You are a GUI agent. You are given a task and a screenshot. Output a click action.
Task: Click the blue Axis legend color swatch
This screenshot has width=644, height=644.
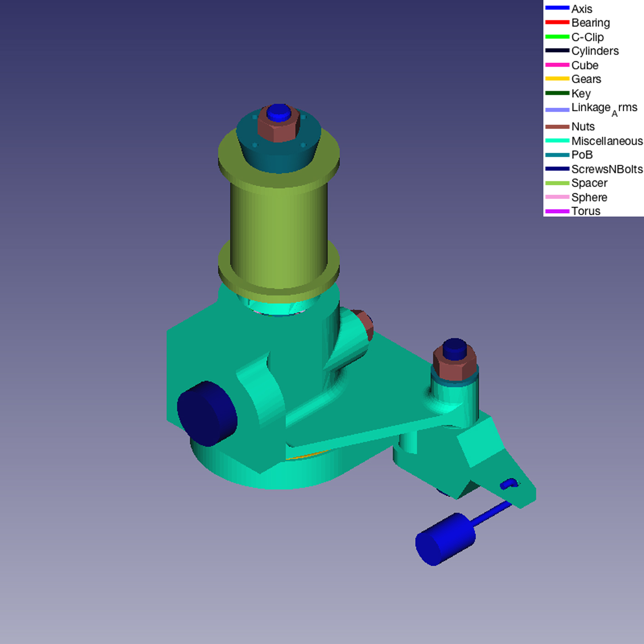click(x=557, y=8)
